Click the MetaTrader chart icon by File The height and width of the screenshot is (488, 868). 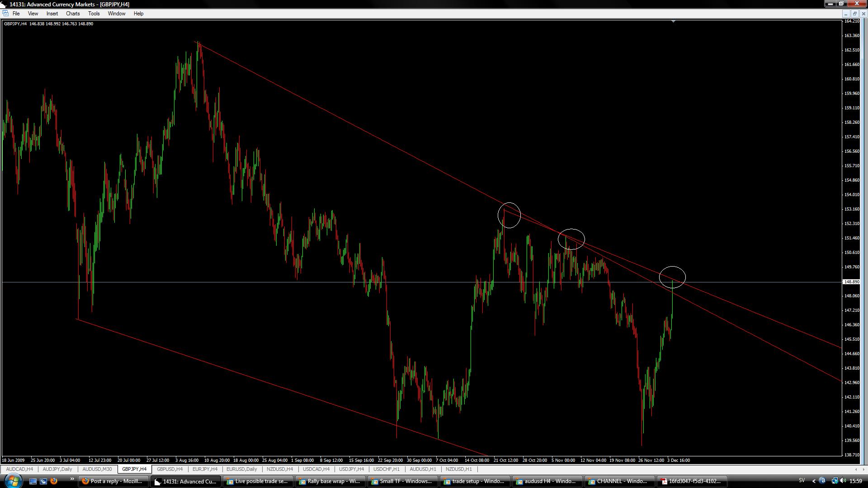[5, 14]
